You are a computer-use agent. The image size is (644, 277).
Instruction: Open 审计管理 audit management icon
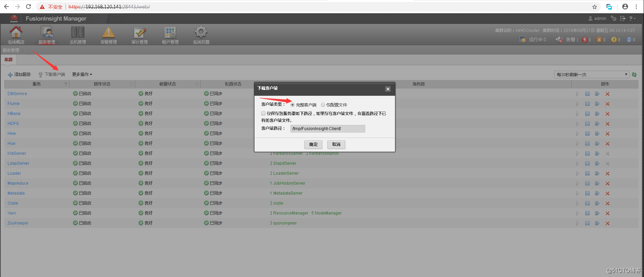(x=140, y=32)
